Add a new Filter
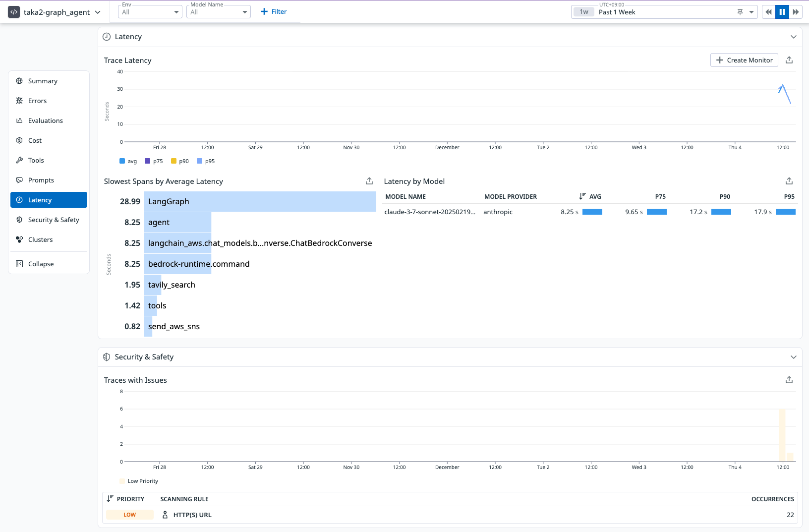 coord(274,12)
